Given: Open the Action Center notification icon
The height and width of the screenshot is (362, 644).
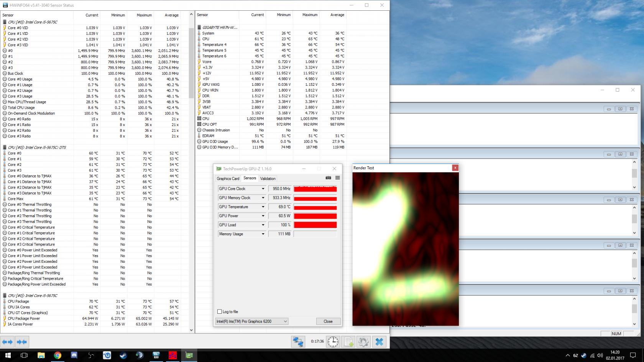Looking at the screenshot, I should coord(633,355).
